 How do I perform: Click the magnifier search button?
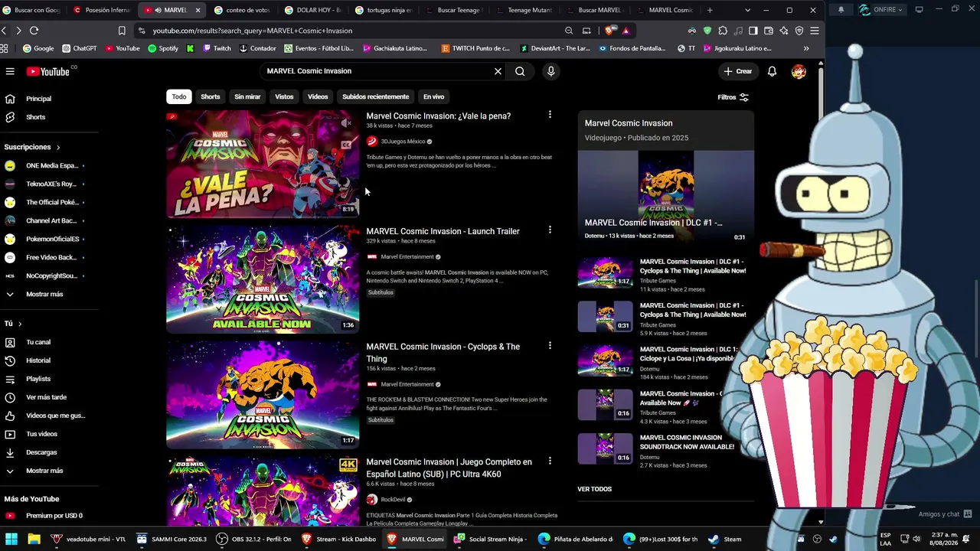(x=520, y=71)
